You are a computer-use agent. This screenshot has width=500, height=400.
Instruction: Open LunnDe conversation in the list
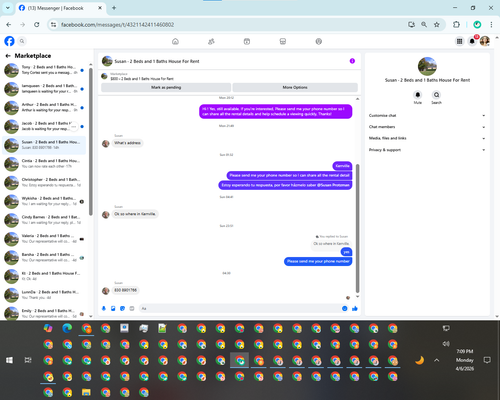44,295
